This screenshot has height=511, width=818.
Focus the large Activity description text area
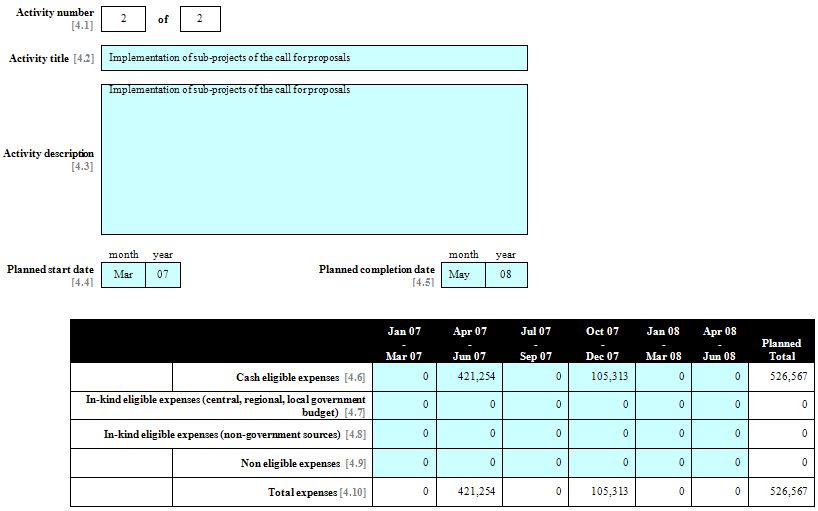click(x=314, y=160)
